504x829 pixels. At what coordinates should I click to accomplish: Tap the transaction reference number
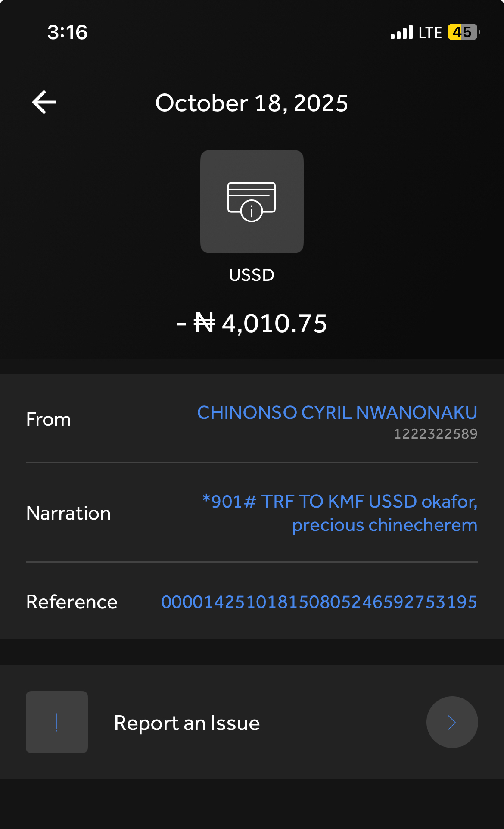[x=319, y=602]
